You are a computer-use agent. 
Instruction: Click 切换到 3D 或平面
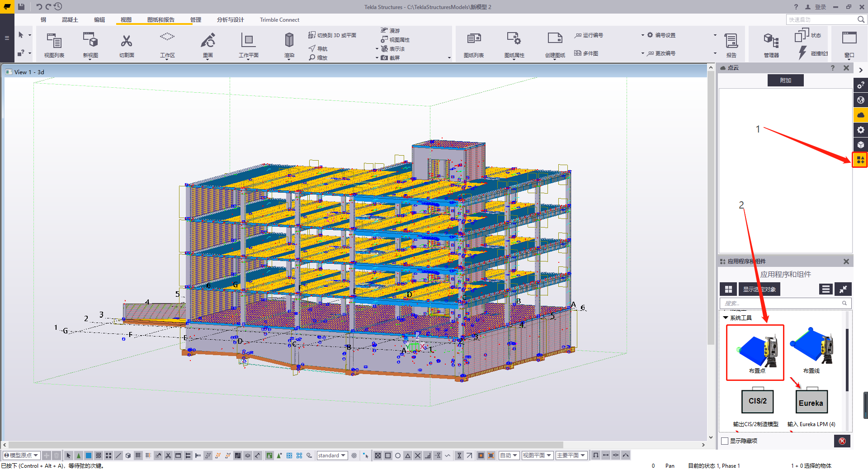coord(332,35)
